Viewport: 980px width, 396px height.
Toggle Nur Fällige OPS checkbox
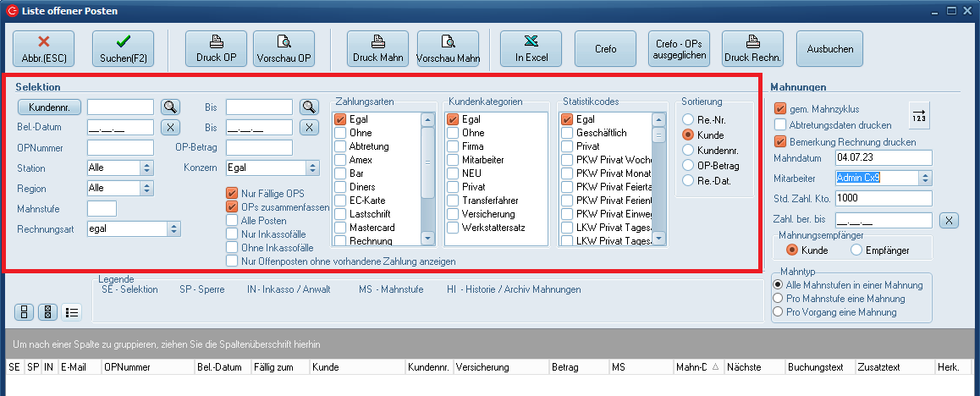pos(232,194)
